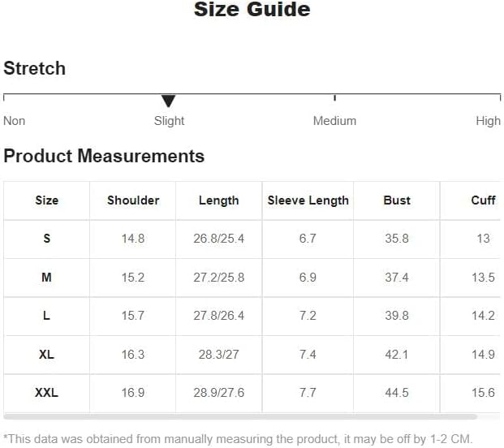Click the 28.3/27 length cell
504x448 pixels.
[219, 355]
